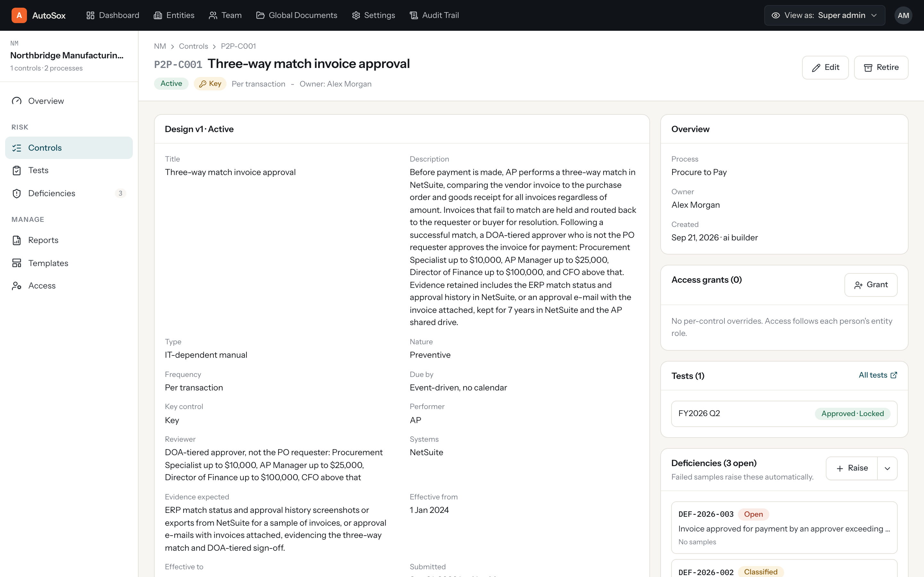The width and height of the screenshot is (924, 577).
Task: Open the All tests link
Action: pos(878,375)
